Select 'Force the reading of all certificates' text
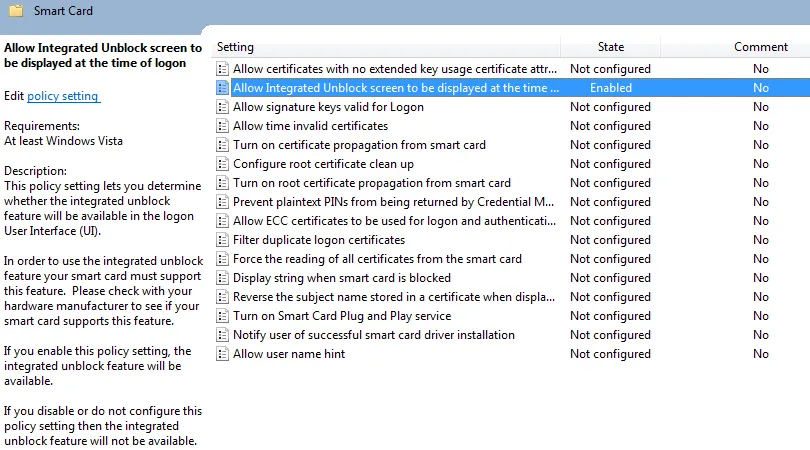Image resolution: width=810 pixels, height=450 pixels. 377,259
